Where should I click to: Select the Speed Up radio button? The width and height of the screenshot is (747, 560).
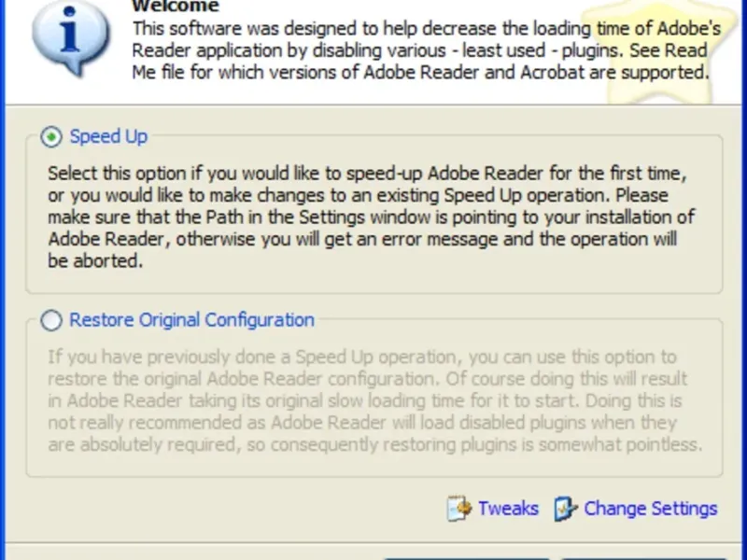point(52,137)
